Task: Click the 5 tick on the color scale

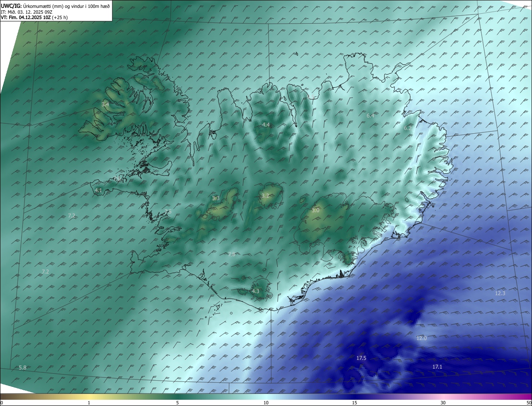Action: (177, 403)
